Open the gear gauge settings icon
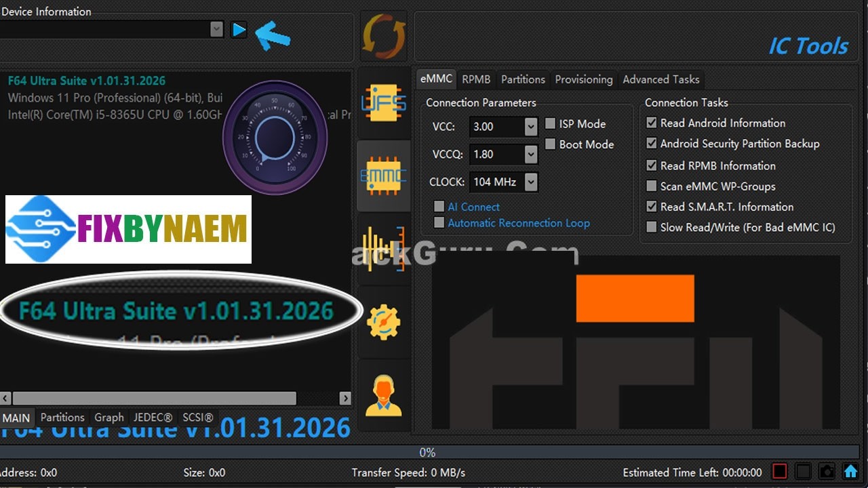This screenshot has height=488, width=868. tap(384, 321)
